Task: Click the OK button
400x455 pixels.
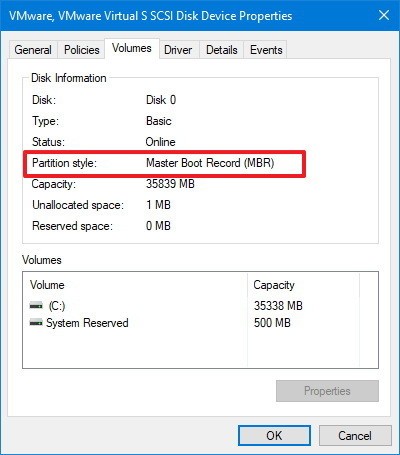Action: 274,435
